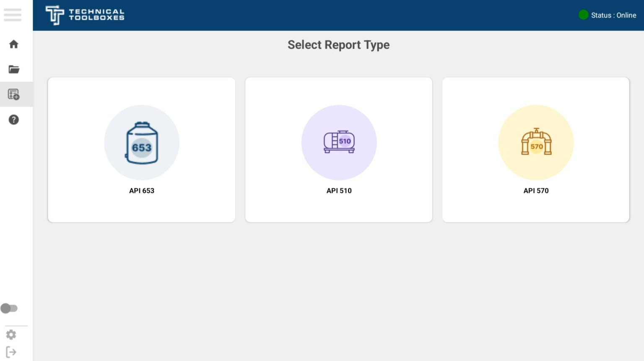Click the API 570 piping icon
Screen dimensions: 644x361
point(535,143)
